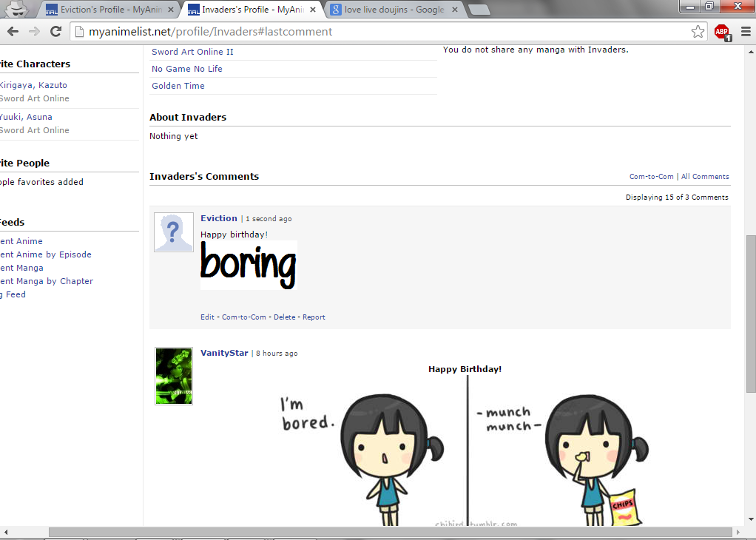Click Edit under Eviction's comment

pyautogui.click(x=207, y=317)
